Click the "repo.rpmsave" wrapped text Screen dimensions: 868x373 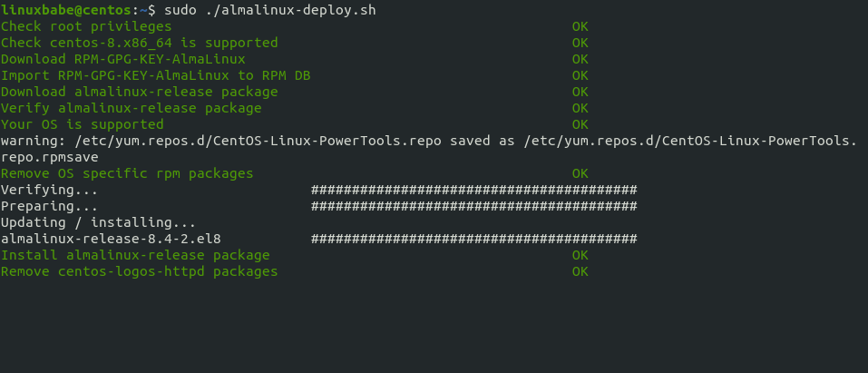[49, 157]
